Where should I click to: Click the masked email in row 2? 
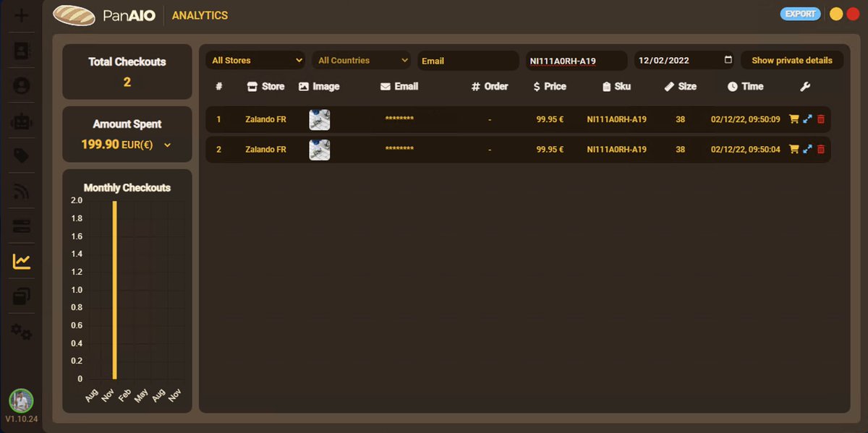point(399,149)
